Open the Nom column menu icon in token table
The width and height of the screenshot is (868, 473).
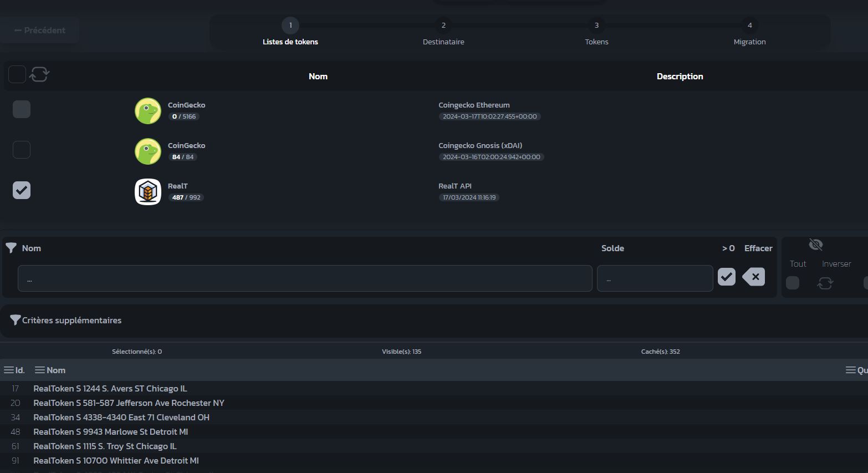coord(40,370)
